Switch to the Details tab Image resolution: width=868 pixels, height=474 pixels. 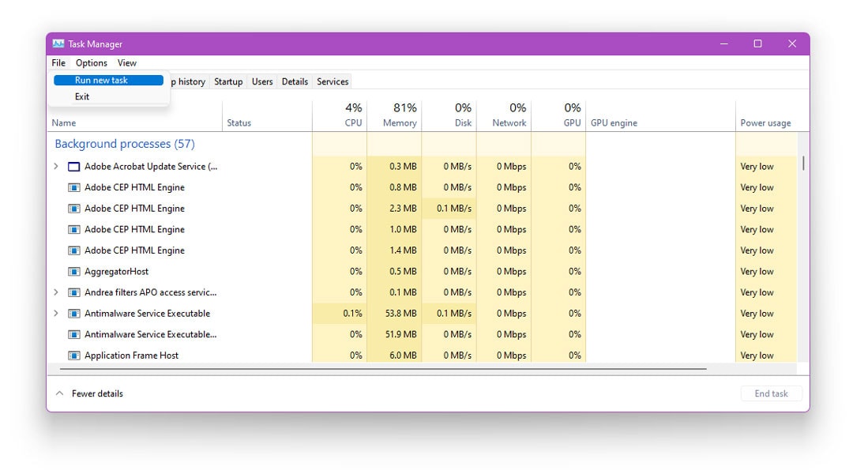pyautogui.click(x=295, y=81)
